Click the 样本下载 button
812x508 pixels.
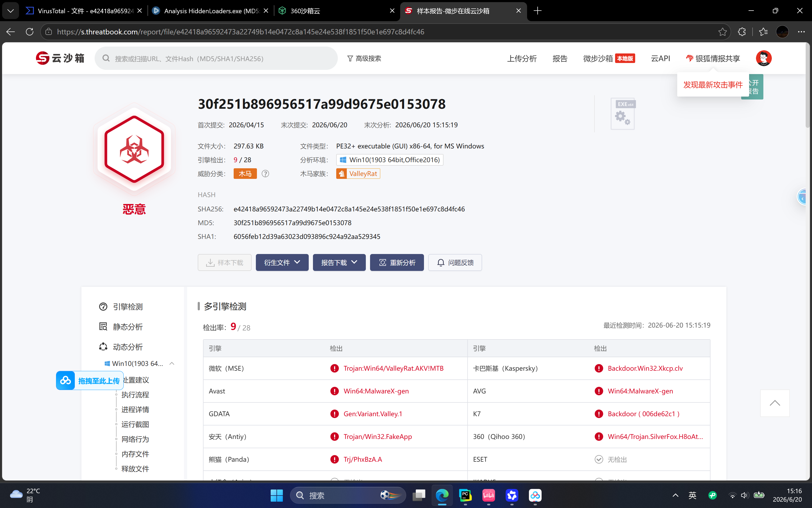coord(224,262)
